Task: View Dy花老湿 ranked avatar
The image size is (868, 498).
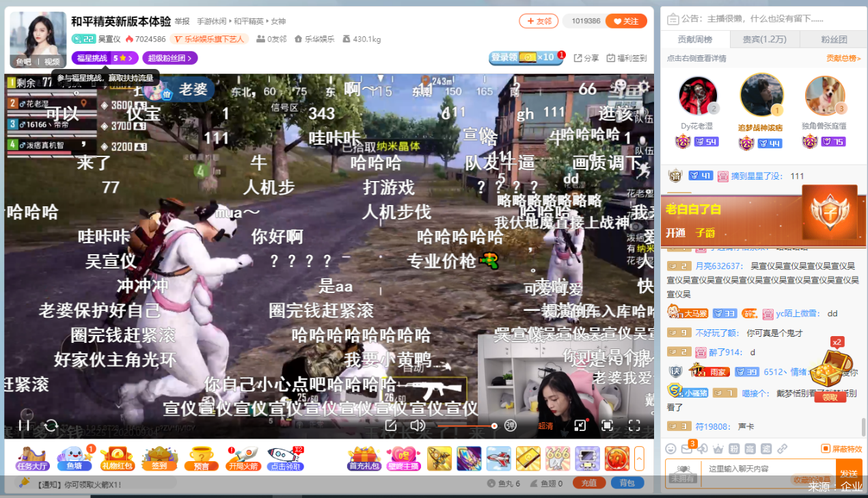Action: (x=699, y=96)
